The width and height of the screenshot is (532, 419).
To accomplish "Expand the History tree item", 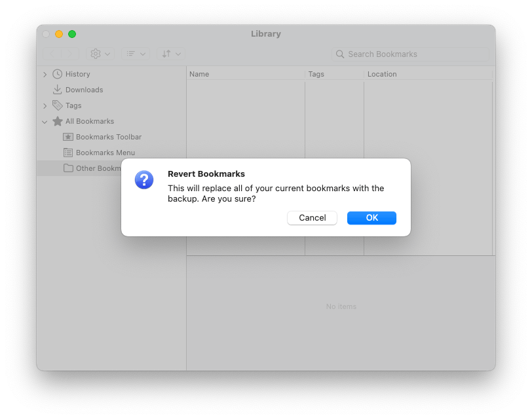I will point(45,74).
